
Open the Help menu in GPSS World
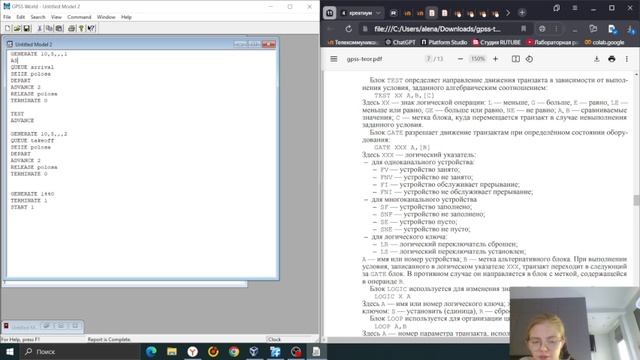[x=126, y=17]
